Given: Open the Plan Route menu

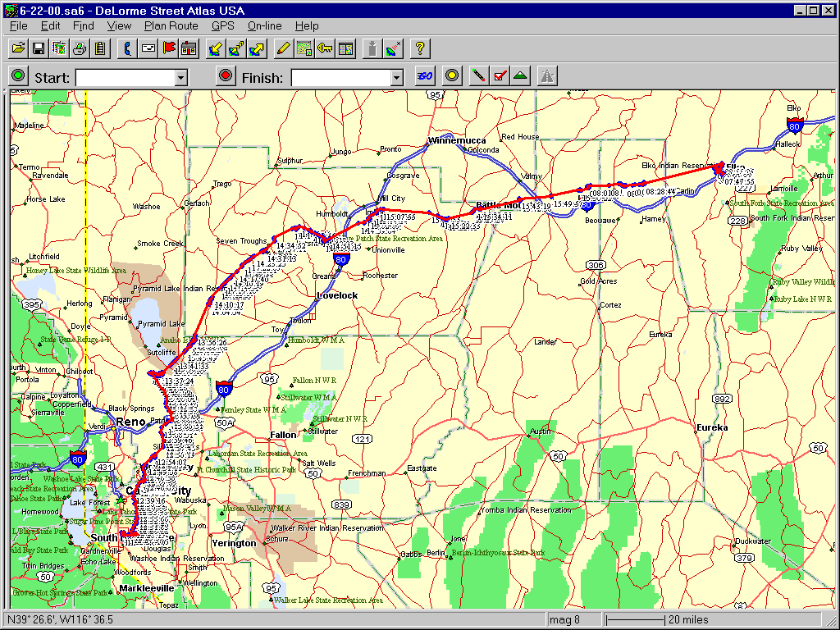Looking at the screenshot, I should coord(171,26).
